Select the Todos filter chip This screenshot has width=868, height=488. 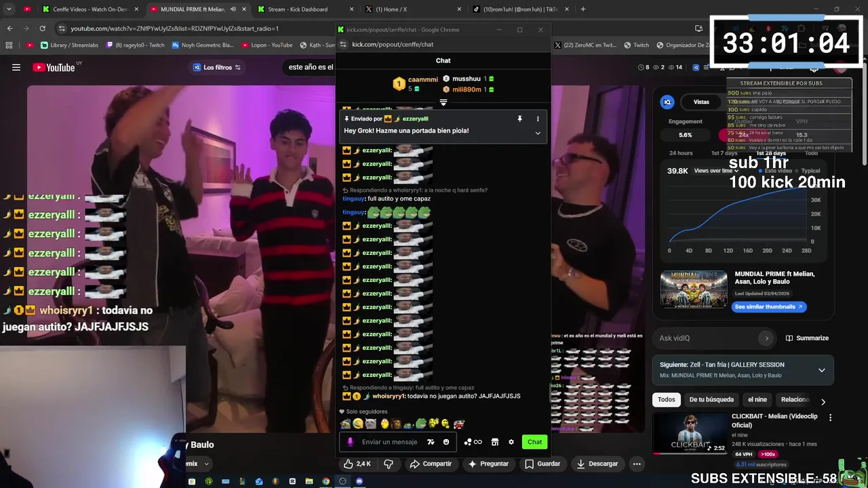coord(667,400)
